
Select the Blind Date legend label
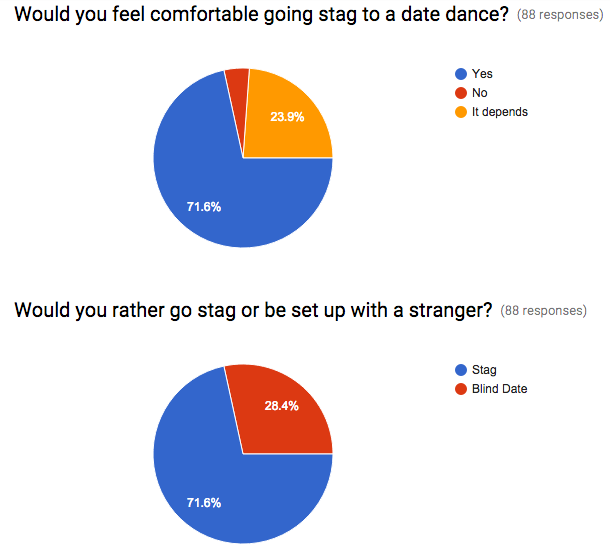pyautogui.click(x=500, y=389)
